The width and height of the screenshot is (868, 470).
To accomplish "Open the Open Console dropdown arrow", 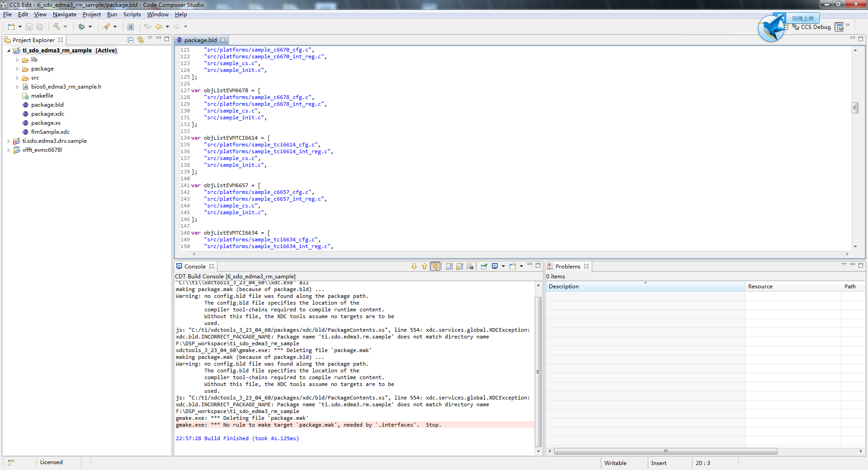I will pyautogui.click(x=521, y=266).
